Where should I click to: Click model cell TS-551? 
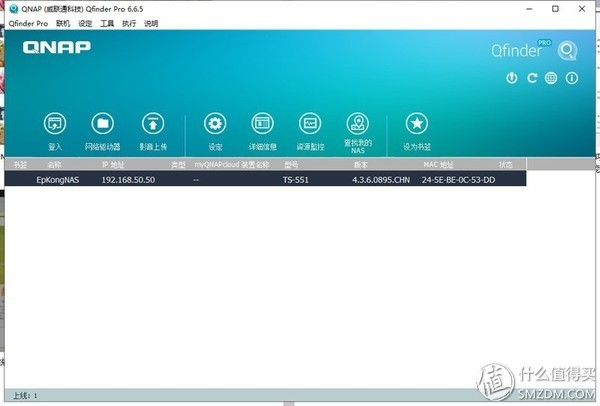pos(296,180)
